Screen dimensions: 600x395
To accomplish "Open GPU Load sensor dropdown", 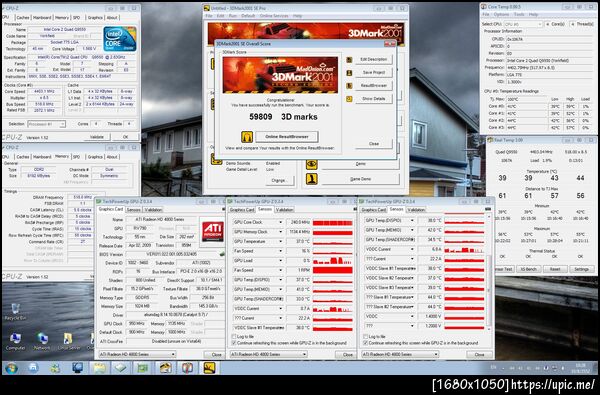I will (280, 261).
